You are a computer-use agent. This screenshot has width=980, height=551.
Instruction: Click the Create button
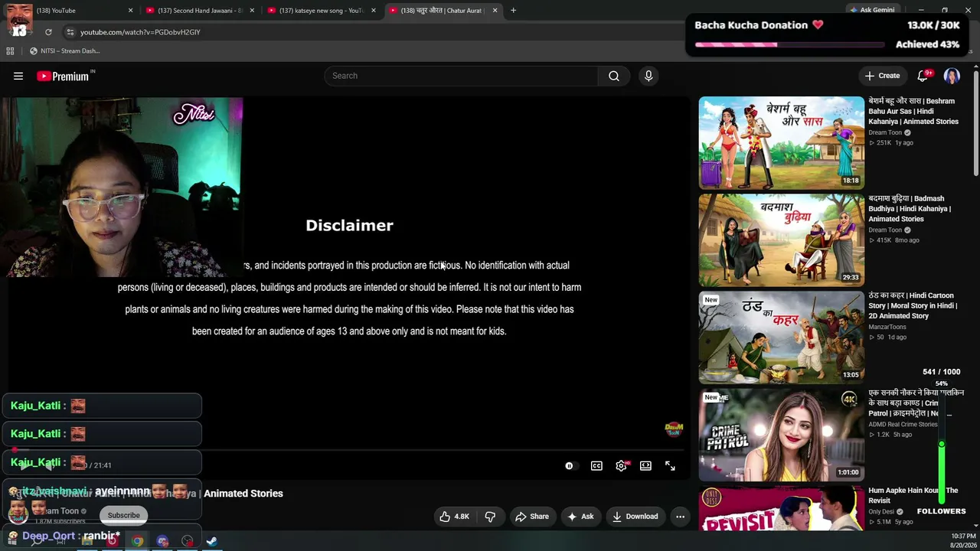click(x=882, y=76)
